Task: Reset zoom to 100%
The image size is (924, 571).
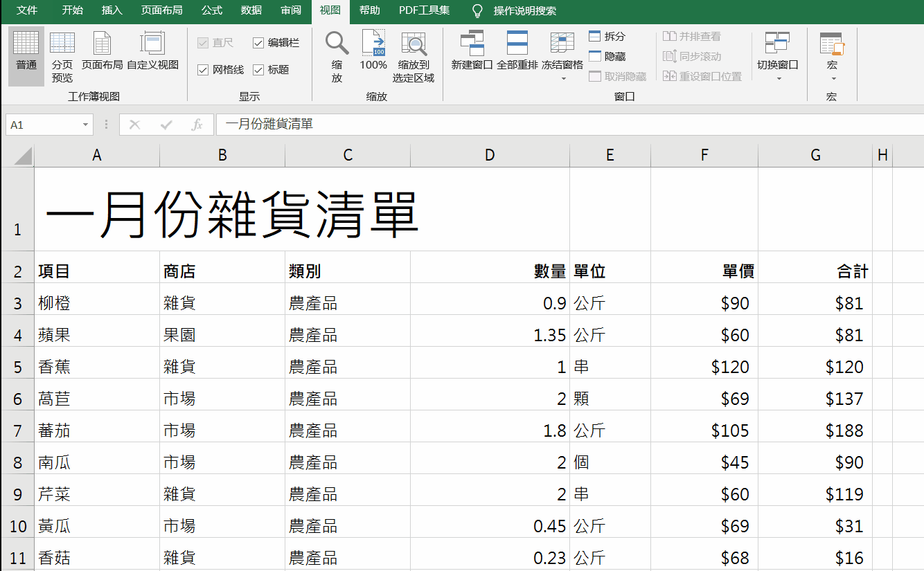Action: pyautogui.click(x=373, y=51)
